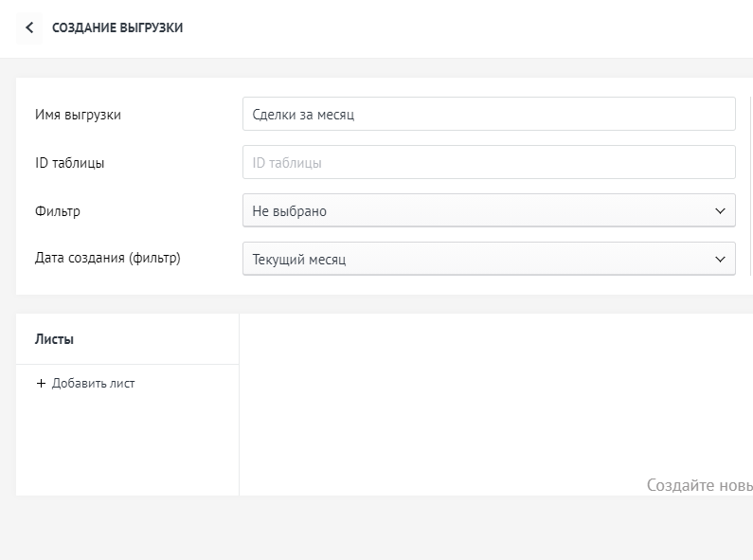
Task: Click the СОЗДАНИЕ ВЫГРУЗКИ page title
Action: point(117,28)
